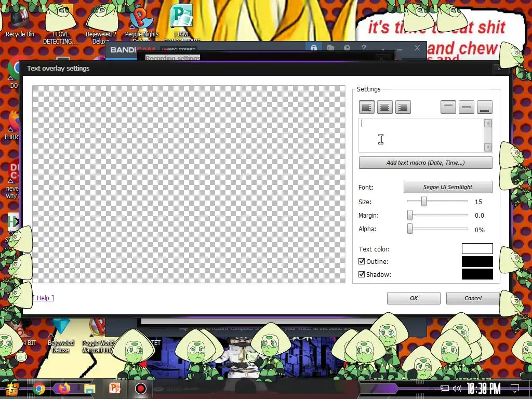532x399 pixels.
Task: Open the Start menu button
Action: pos(11,389)
